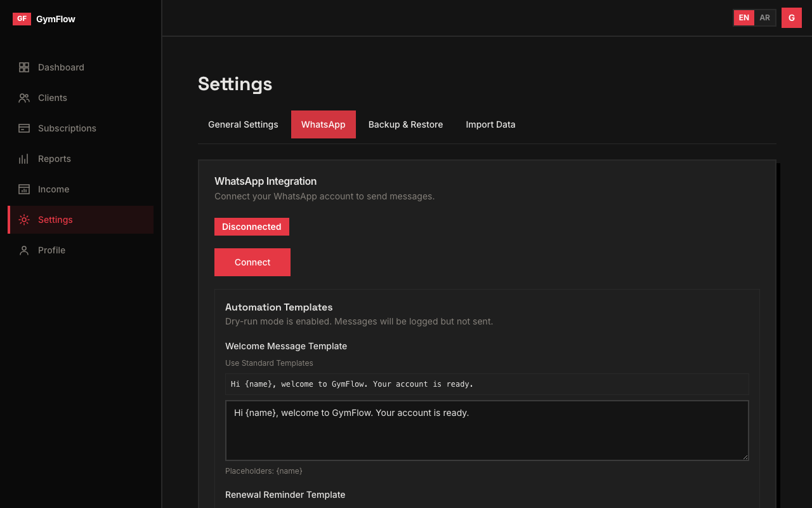The width and height of the screenshot is (812, 508).
Task: Click the textarea resize handle
Action: (745, 457)
